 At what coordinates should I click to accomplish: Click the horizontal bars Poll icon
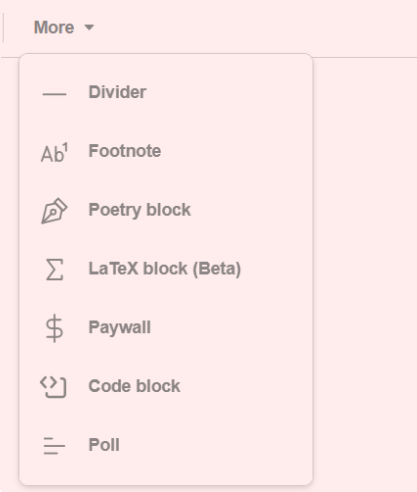tap(54, 446)
